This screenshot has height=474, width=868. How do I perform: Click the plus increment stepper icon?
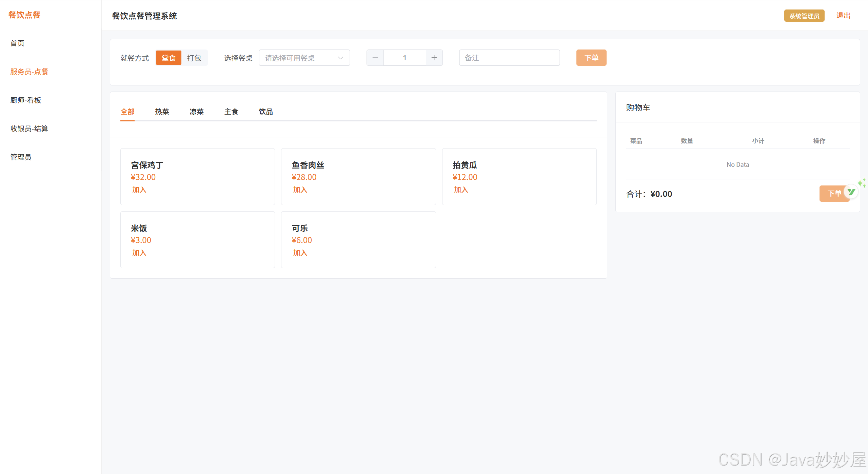[434, 58]
